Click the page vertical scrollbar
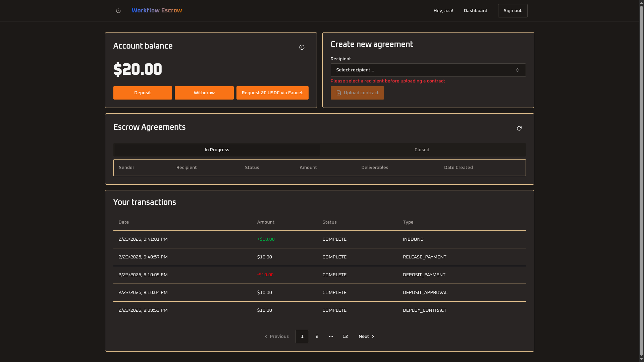 [x=641, y=181]
